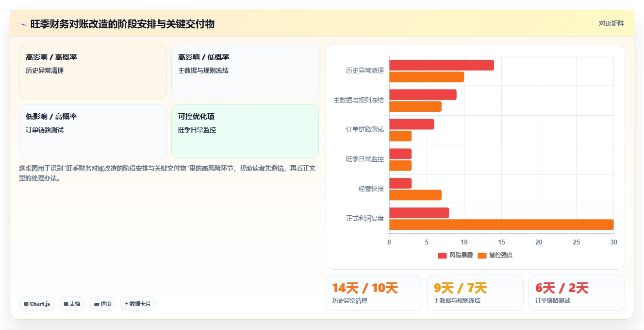644x330 pixels.
Task: Click the red 正式利润复盘 bar
Action: 419,213
